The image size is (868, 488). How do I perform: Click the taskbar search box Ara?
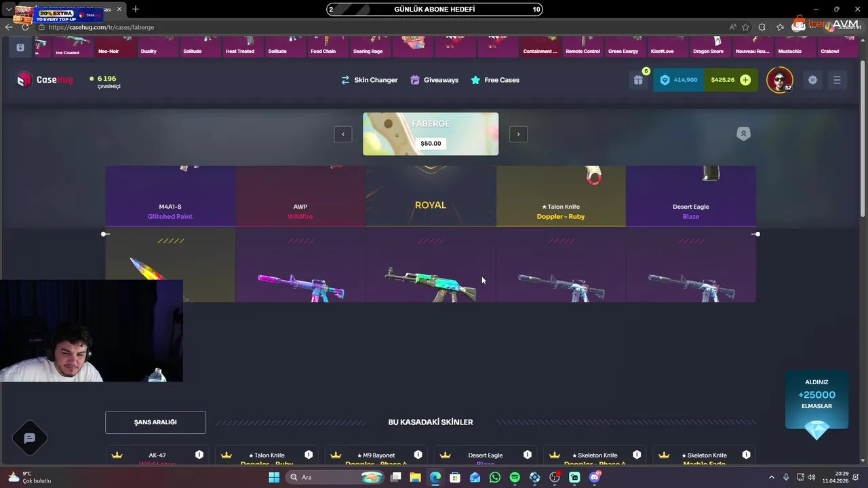(x=336, y=477)
